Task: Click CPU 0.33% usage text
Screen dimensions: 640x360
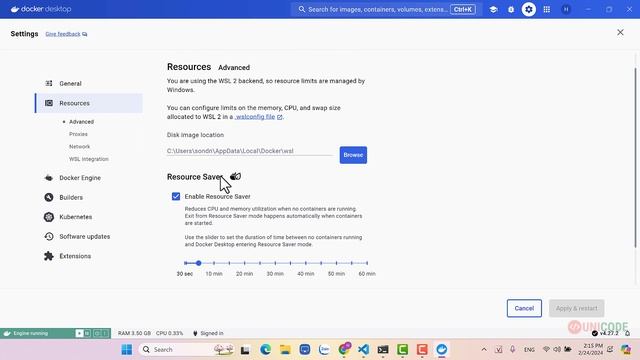Action: pos(169,333)
